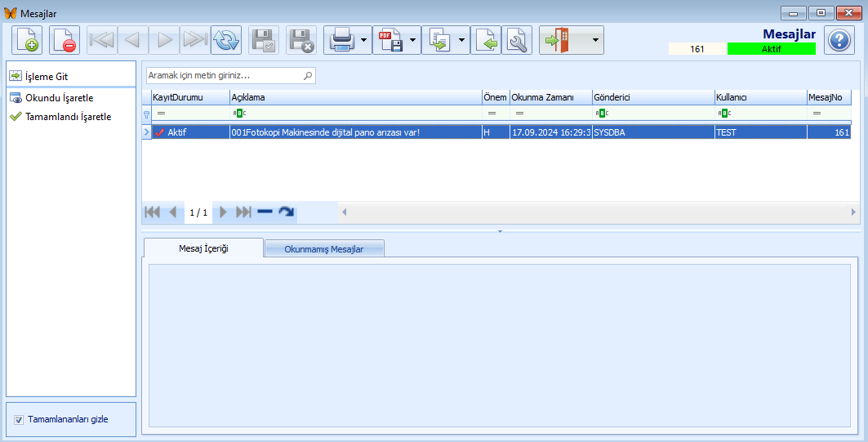Image resolution: width=868 pixels, height=442 pixels.
Task: Go to last record in toolbar
Action: coord(195,40)
